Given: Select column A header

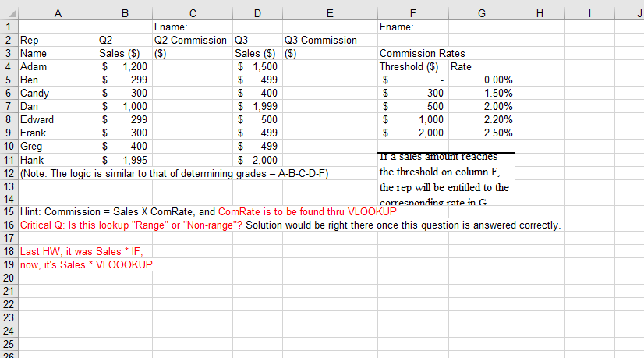Looking at the screenshot, I should tap(58, 13).
